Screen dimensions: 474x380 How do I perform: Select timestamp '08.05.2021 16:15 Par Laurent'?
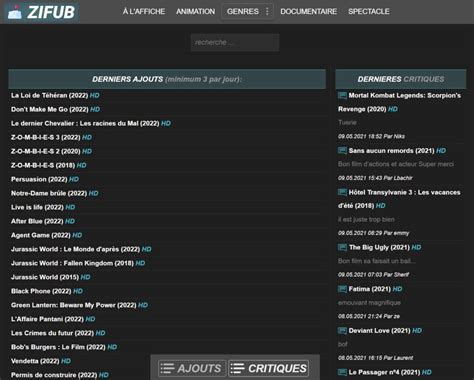(375, 358)
